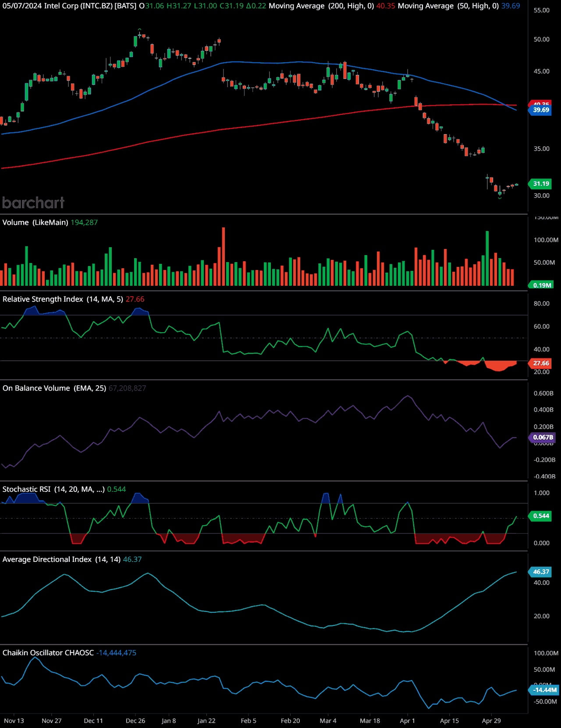This screenshot has height=728, width=561.
Task: Click the Feb 20 date axis label
Action: click(x=290, y=721)
